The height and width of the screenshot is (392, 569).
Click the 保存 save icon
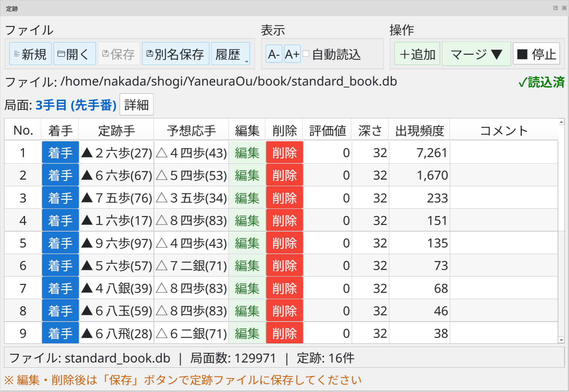click(x=118, y=53)
